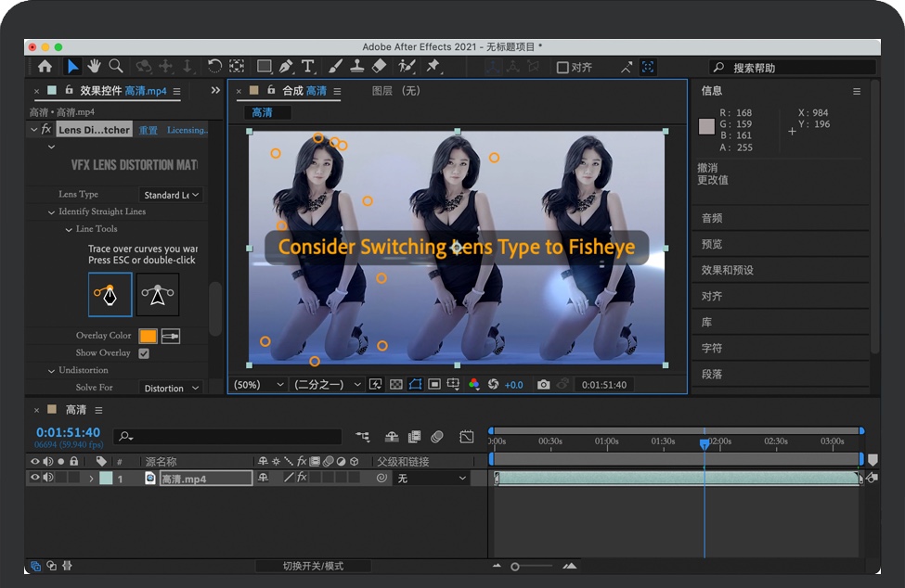Click the 切换开关/模式 button
Image resolution: width=905 pixels, height=588 pixels.
(313, 566)
